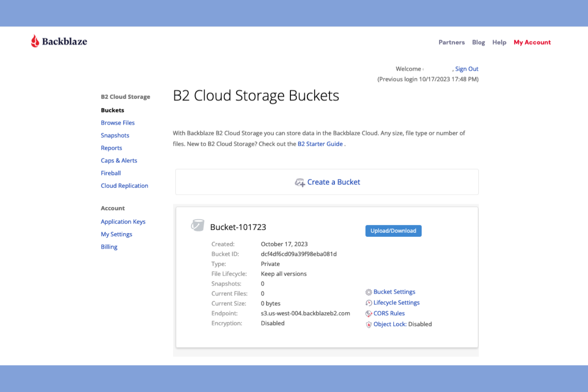
Task: Open My Account from top navigation
Action: pyautogui.click(x=532, y=42)
